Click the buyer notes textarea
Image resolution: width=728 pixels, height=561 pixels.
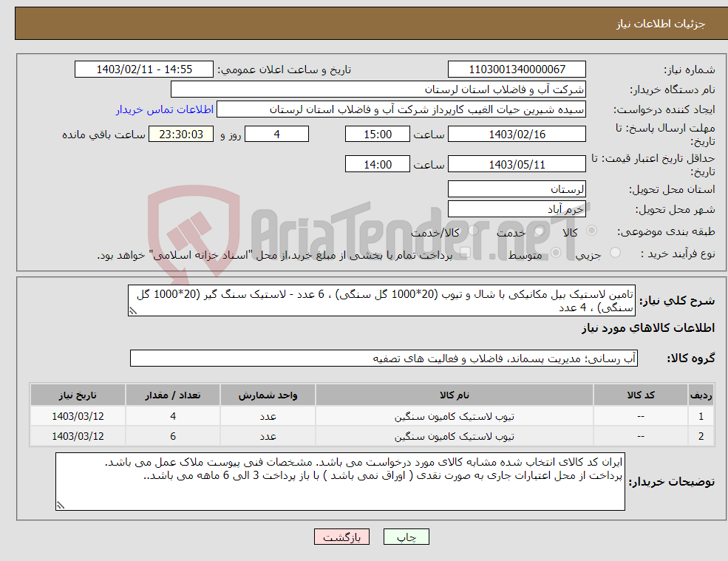point(340,482)
